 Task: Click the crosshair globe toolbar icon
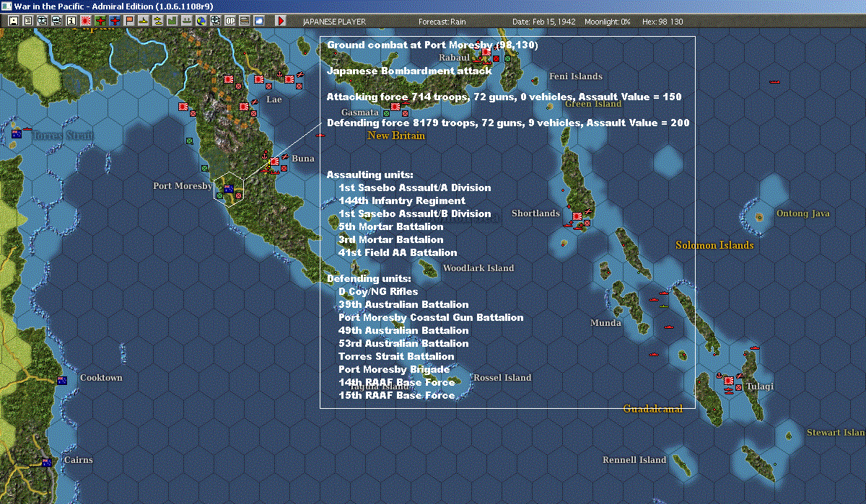coord(215,21)
